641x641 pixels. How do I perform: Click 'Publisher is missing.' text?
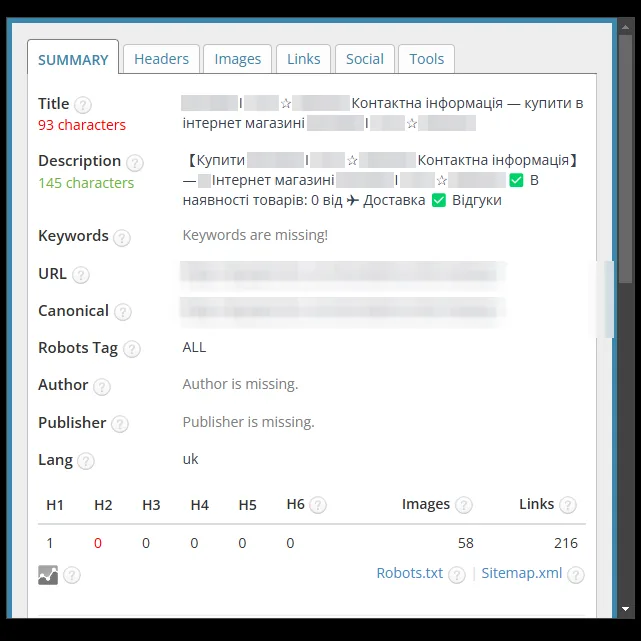[249, 422]
